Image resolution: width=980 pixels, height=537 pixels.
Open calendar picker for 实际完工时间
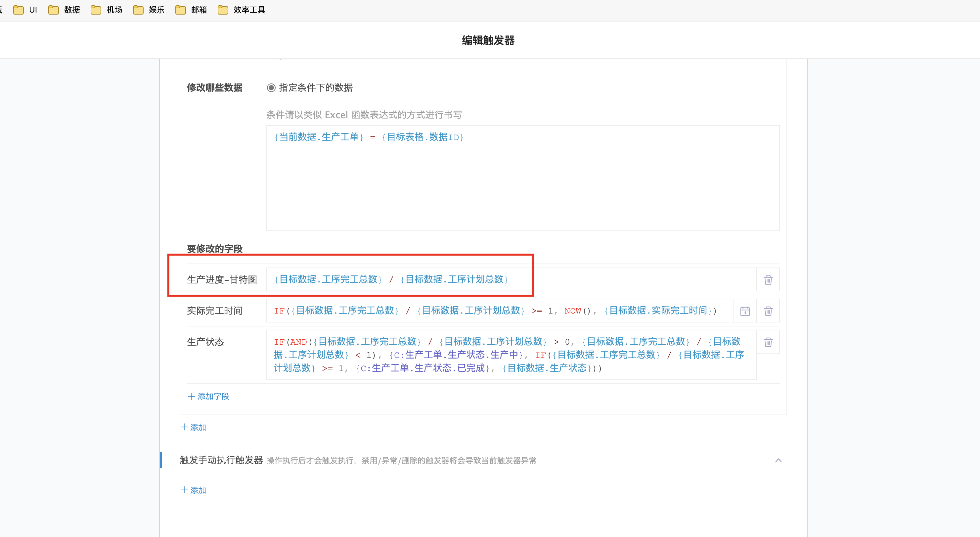pos(744,311)
